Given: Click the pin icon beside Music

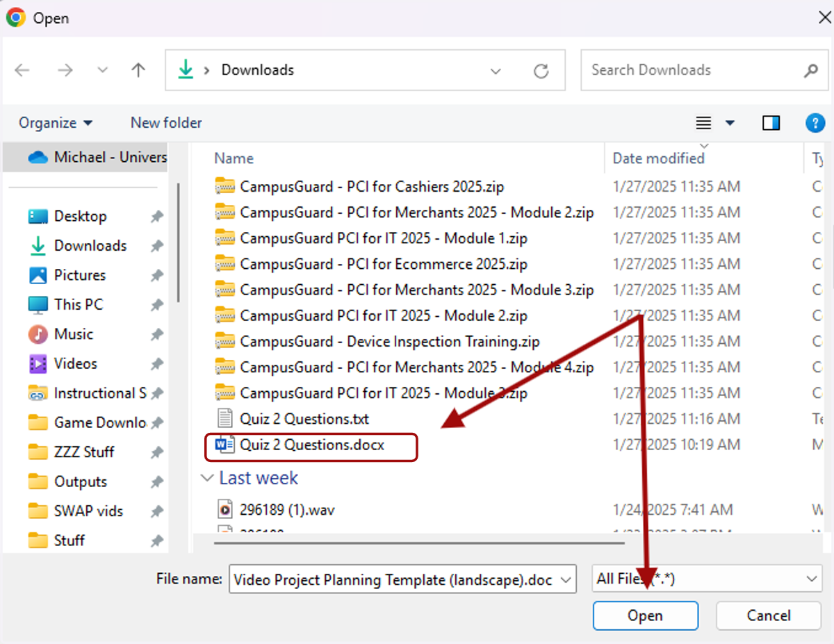Looking at the screenshot, I should 157,334.
